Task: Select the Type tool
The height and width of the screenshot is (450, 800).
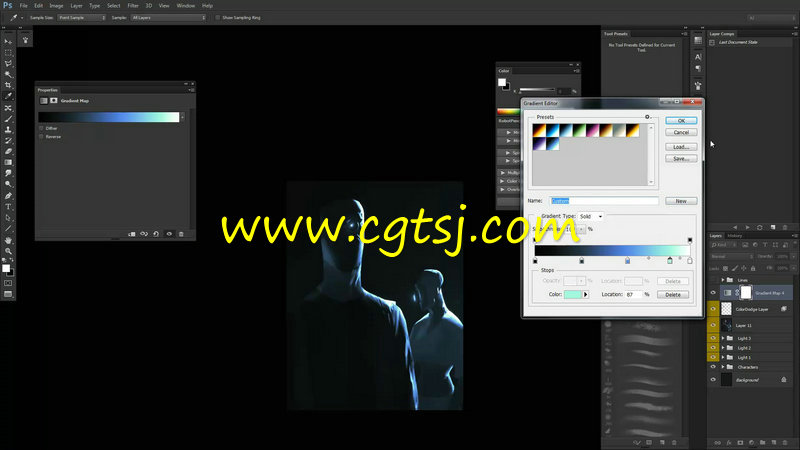Action: coord(8,207)
